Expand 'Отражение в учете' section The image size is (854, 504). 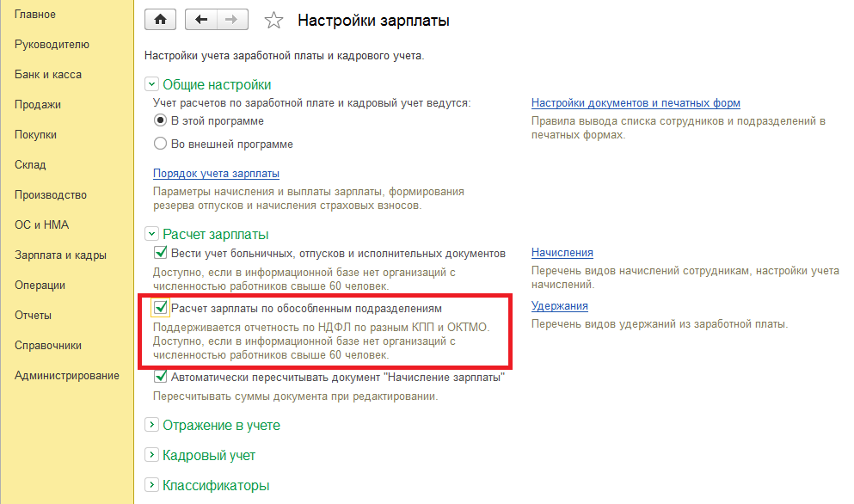(151, 425)
